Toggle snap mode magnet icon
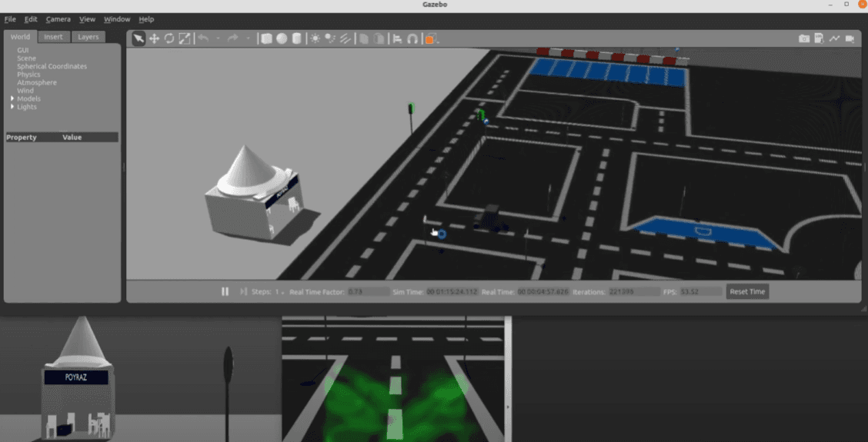 412,38
